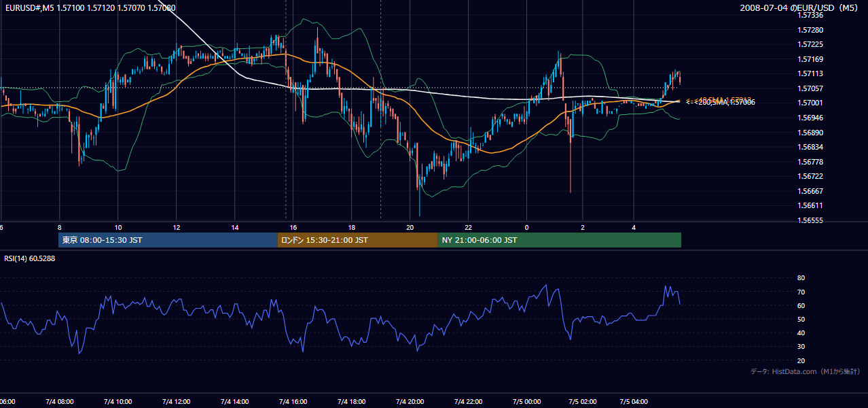Click RSI scale level 70

coord(801,292)
